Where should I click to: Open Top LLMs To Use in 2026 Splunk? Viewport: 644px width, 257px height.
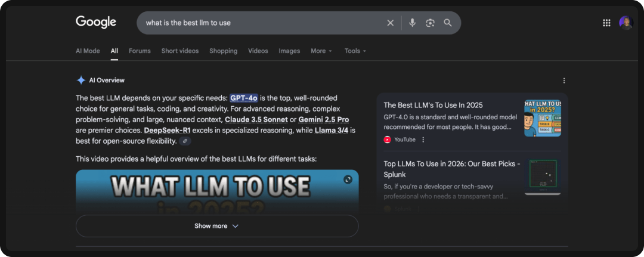pos(452,169)
